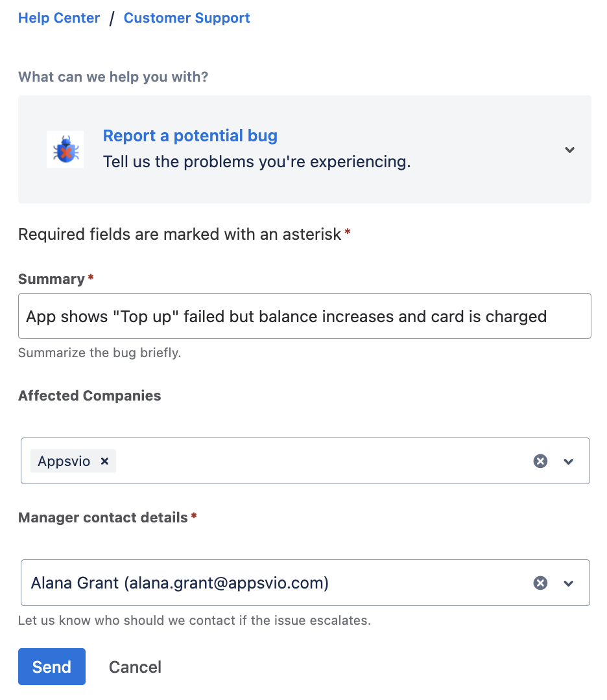Clear the Manager contact details selection
The height and width of the screenshot is (700, 607).
pyautogui.click(x=540, y=583)
